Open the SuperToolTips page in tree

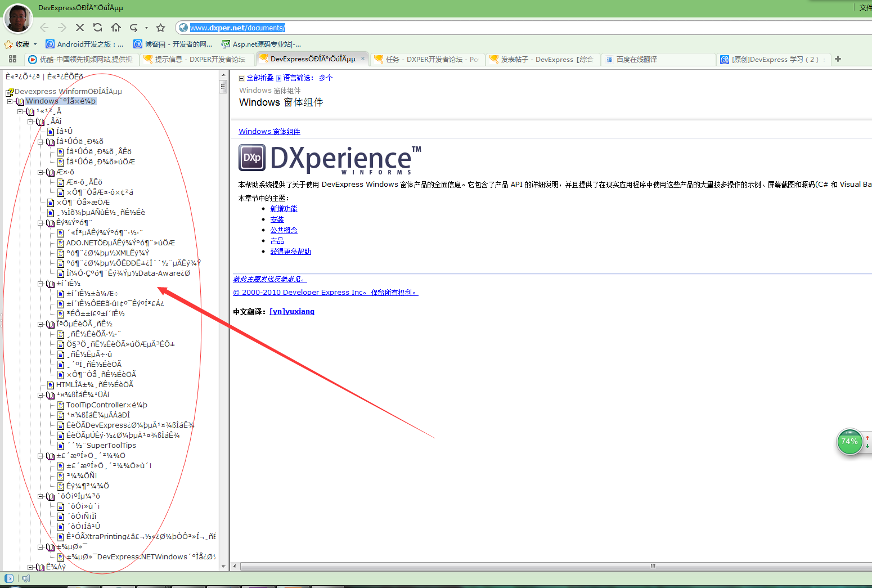click(x=101, y=446)
